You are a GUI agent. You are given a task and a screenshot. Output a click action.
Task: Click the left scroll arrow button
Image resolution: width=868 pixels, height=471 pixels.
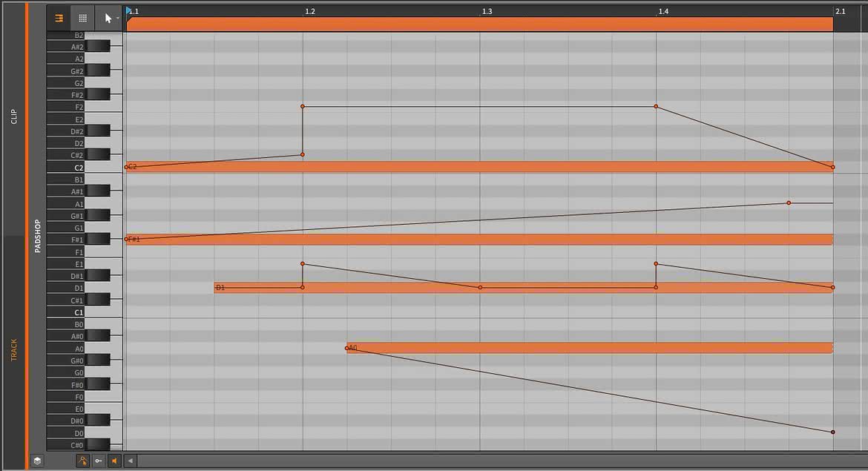[130, 461]
